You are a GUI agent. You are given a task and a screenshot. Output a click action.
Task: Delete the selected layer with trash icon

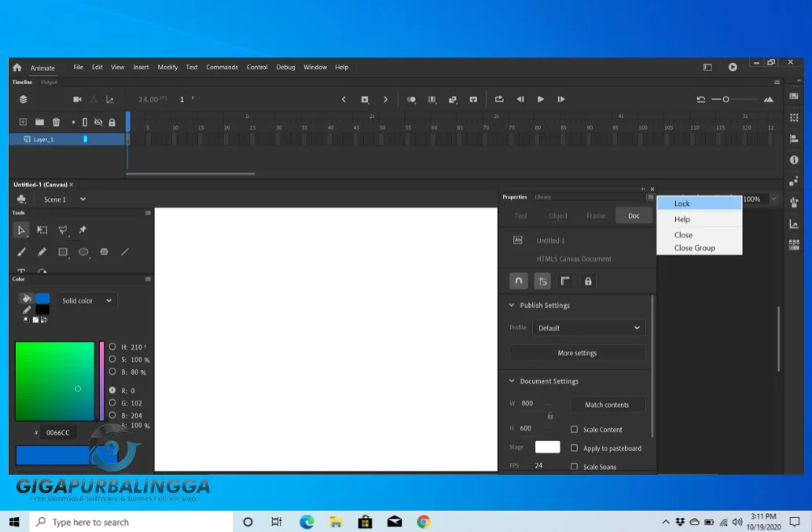pos(56,122)
